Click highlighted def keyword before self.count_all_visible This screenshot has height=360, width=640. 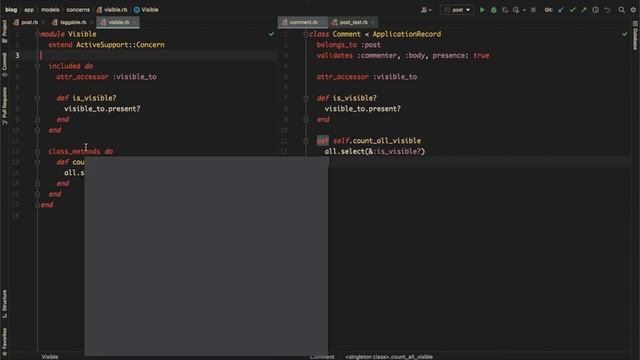point(322,141)
